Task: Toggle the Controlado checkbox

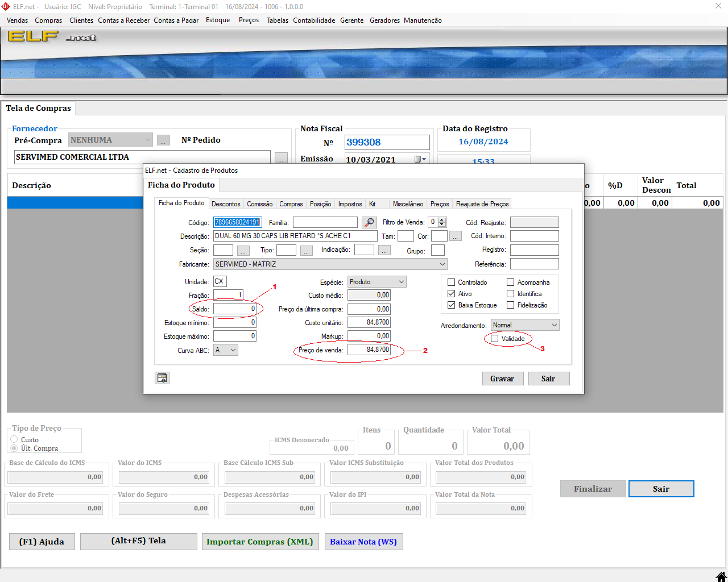Action: pyautogui.click(x=452, y=282)
